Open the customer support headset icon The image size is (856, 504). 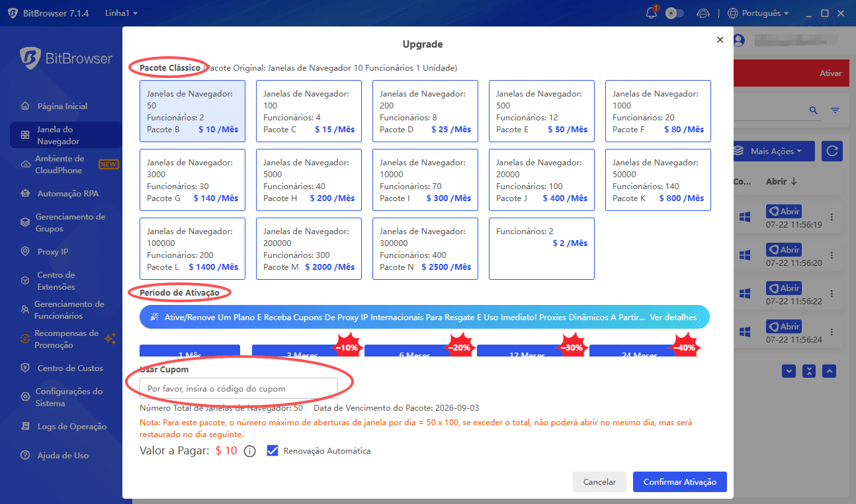coord(703,13)
